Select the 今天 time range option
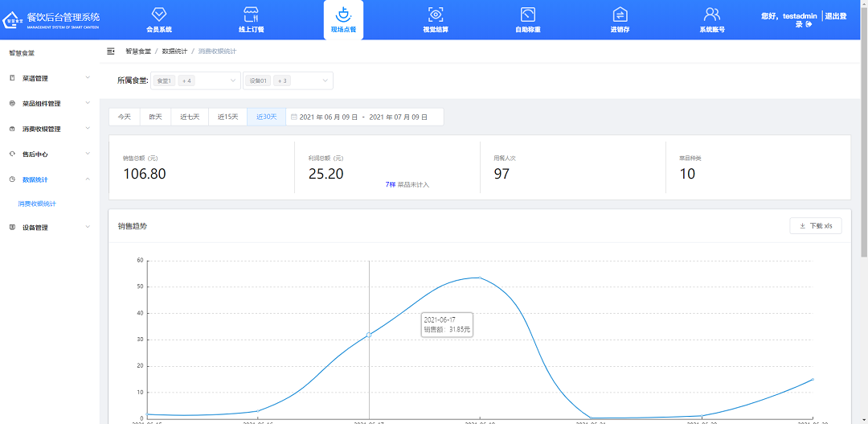Screen dimensions: 868x424 tap(125, 117)
